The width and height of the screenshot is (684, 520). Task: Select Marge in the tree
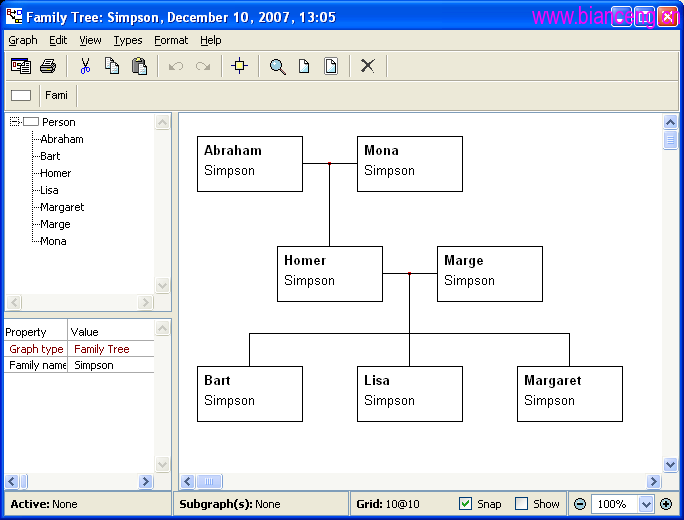click(55, 224)
